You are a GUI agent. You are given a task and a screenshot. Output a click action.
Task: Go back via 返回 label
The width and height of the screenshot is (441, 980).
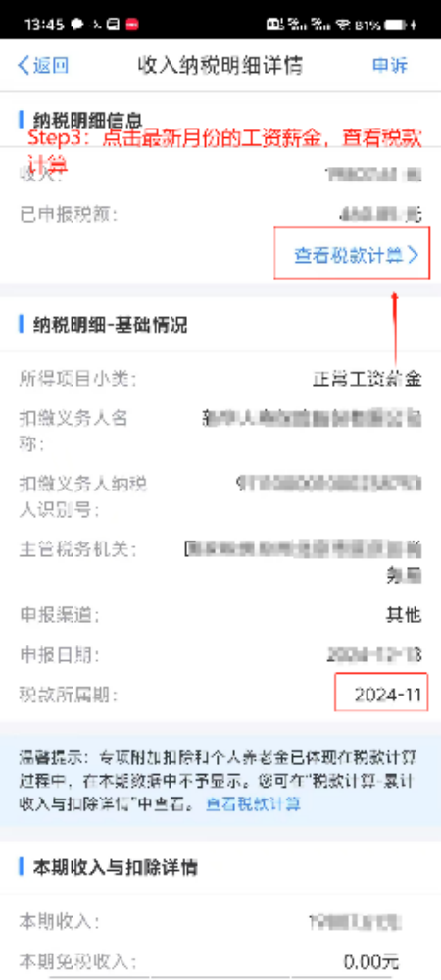point(51,65)
